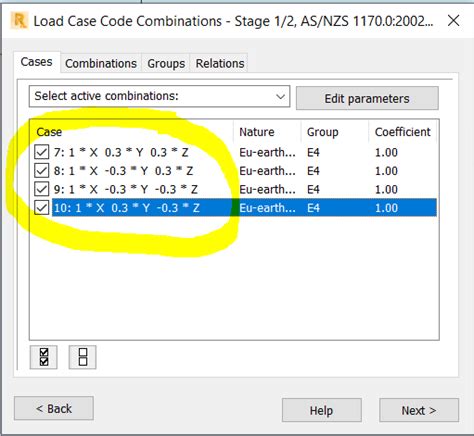Image resolution: width=474 pixels, height=436 pixels.
Task: Click 1.00 coefficient cell of case 7
Action: tap(386, 152)
